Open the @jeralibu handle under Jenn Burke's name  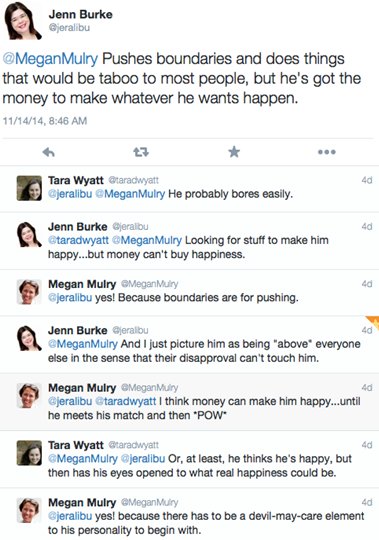click(x=69, y=28)
